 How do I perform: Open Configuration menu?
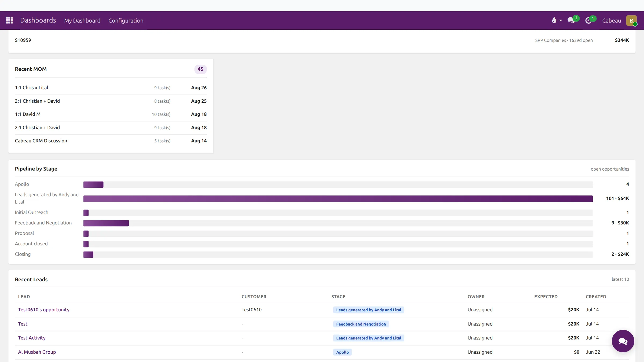(x=126, y=21)
